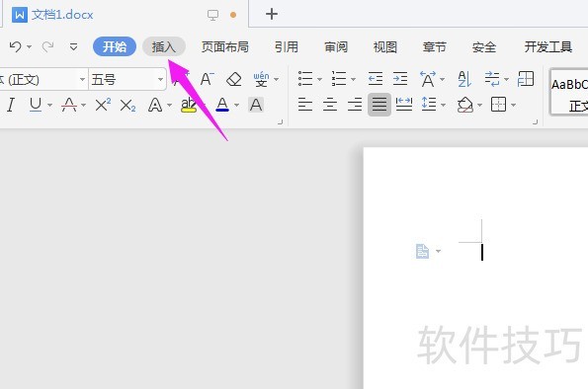Open the 审阅 tab
Screen dimensions: 588x389
click(x=336, y=46)
